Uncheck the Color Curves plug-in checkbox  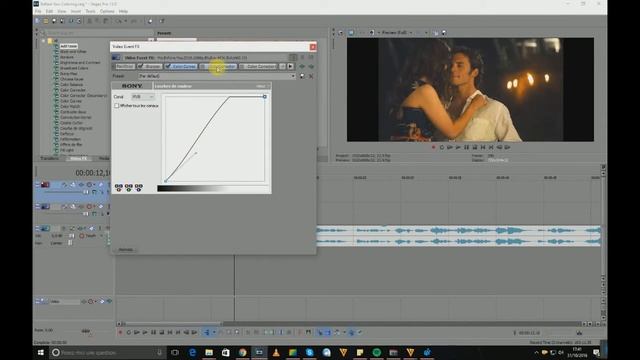168,66
